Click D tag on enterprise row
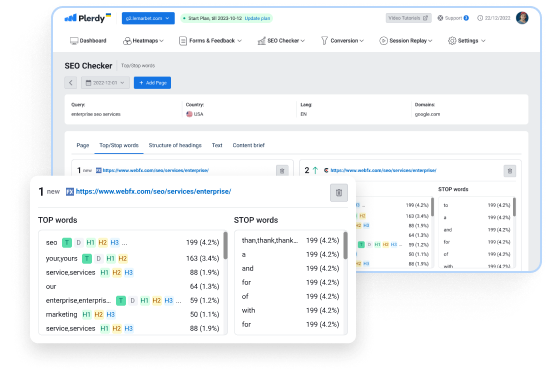The height and width of the screenshot is (372, 549). 132,301
